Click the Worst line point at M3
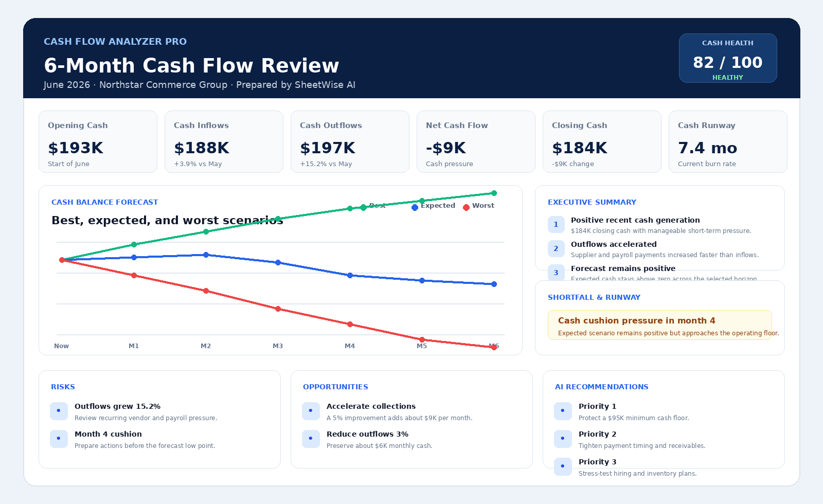Screen dimensions: 823x504 point(278,309)
